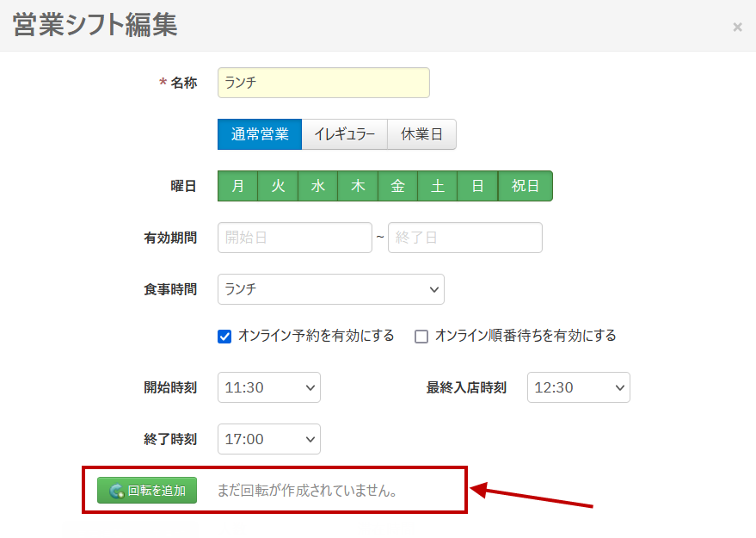
Task: Toggle オンライン予約を有効にする checkbox
Action: click(x=224, y=337)
